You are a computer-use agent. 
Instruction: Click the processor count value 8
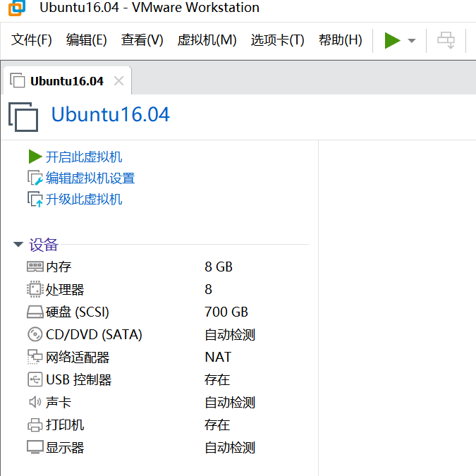[208, 289]
